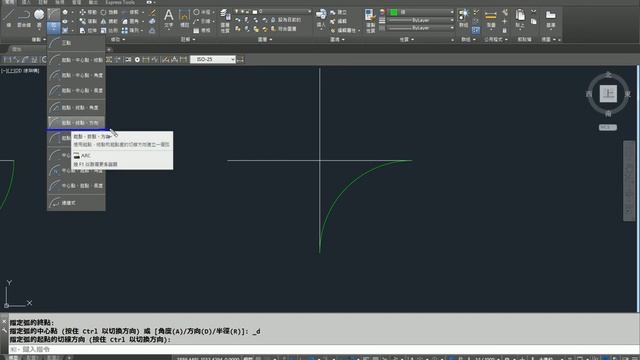Choose Start, Center, Length arc option
The height and width of the screenshot is (360, 640).
[76, 91]
